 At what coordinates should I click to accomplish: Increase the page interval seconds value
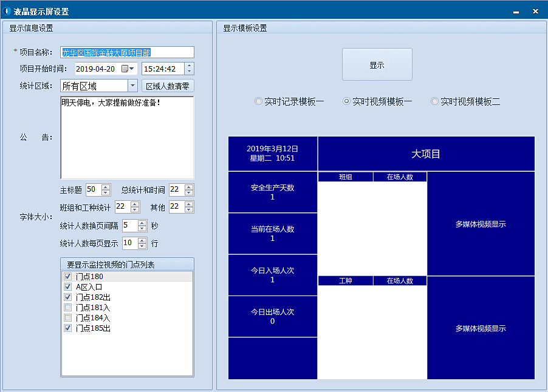point(142,223)
